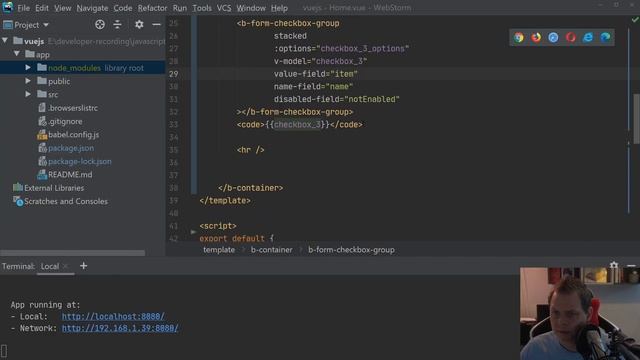The image size is (640, 360).
Task: Open terminal panel settings gear icon
Action: click(613, 265)
